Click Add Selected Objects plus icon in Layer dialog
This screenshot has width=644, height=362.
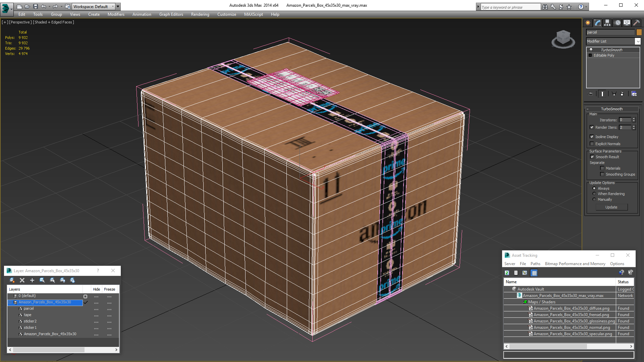pyautogui.click(x=32, y=280)
